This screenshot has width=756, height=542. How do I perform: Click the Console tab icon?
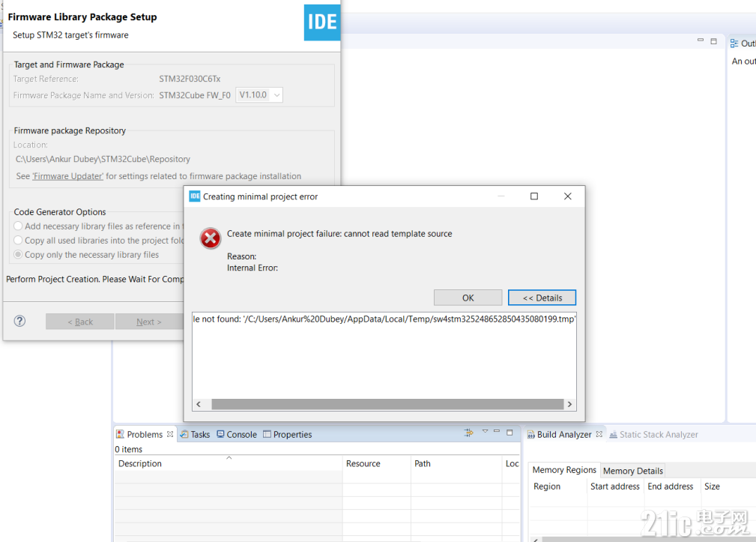point(220,434)
